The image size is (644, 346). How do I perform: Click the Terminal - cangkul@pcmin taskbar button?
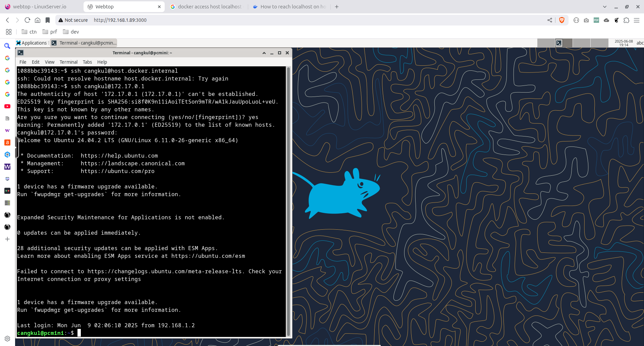click(84, 43)
